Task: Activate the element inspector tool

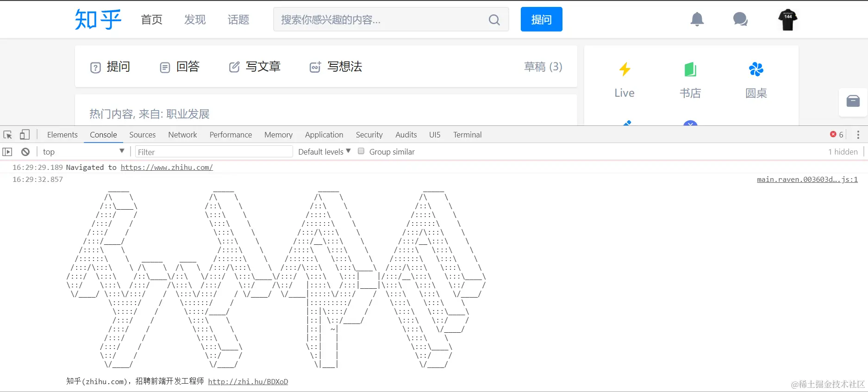Action: click(x=8, y=135)
